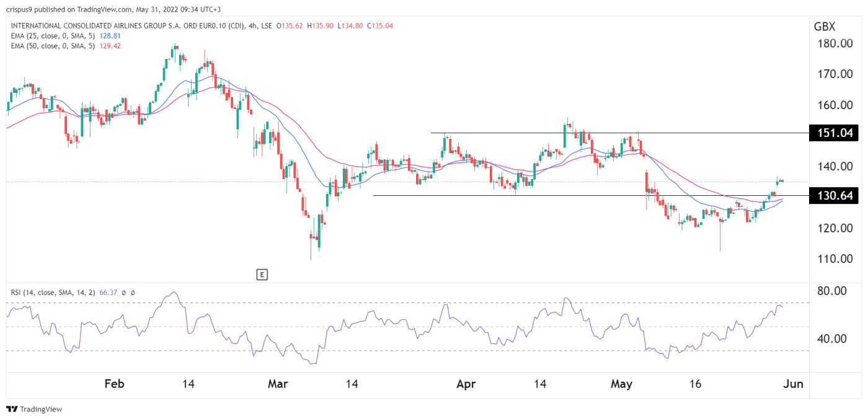Click the GBX currency label on the price scale
This screenshot has width=868, height=419.
point(825,27)
